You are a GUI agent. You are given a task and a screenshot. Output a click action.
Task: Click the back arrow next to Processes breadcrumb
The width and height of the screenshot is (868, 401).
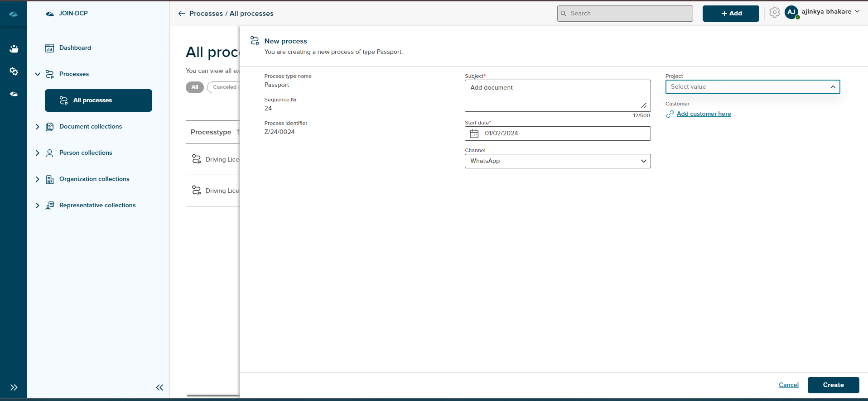(182, 14)
